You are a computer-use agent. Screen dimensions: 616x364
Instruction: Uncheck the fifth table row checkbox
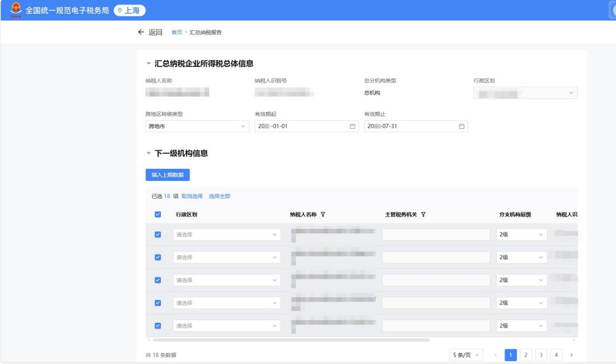158,326
